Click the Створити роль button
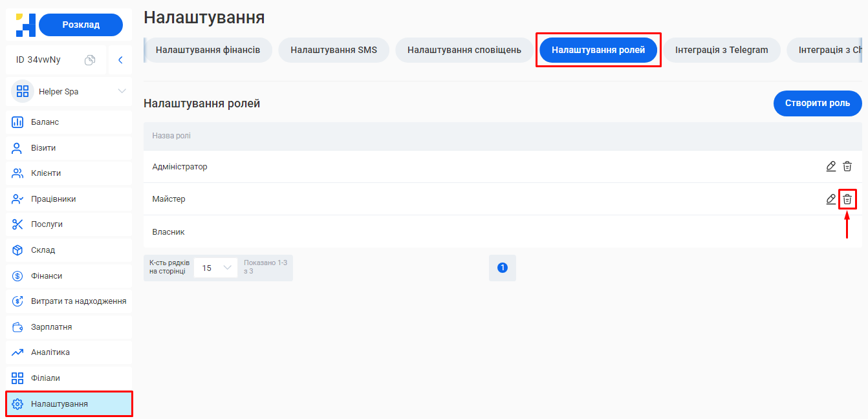The width and height of the screenshot is (868, 419). (x=817, y=103)
